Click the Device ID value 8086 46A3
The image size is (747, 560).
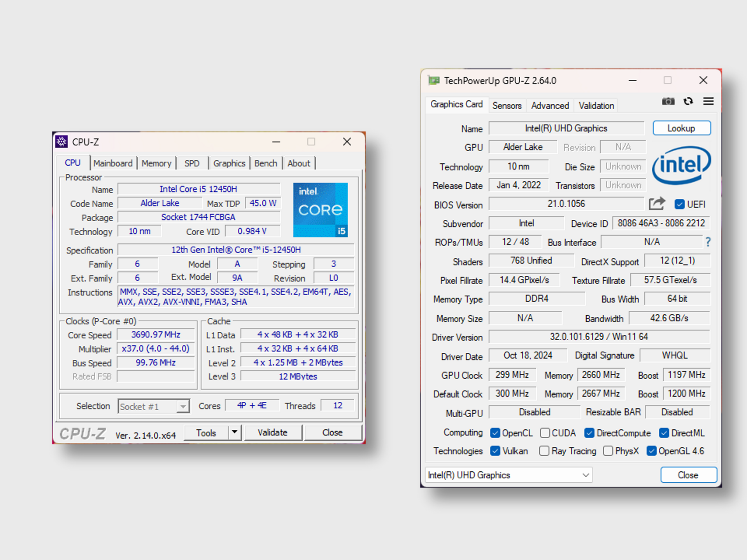click(x=661, y=223)
